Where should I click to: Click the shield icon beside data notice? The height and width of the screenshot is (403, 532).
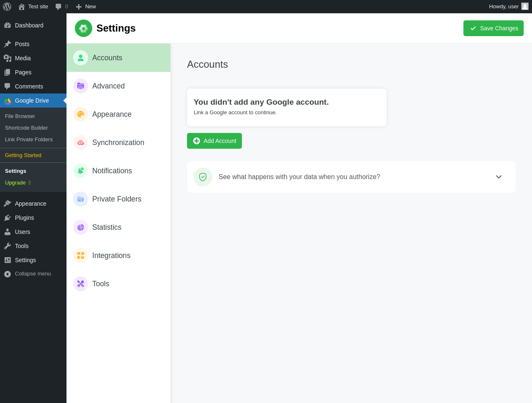(203, 177)
